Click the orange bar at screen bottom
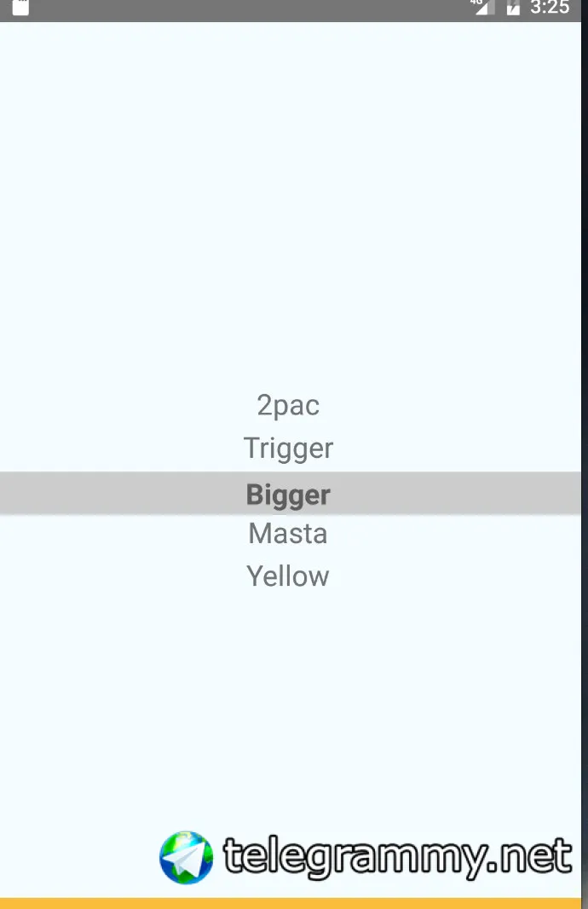Viewport: 588px width, 909px height. pos(294,903)
